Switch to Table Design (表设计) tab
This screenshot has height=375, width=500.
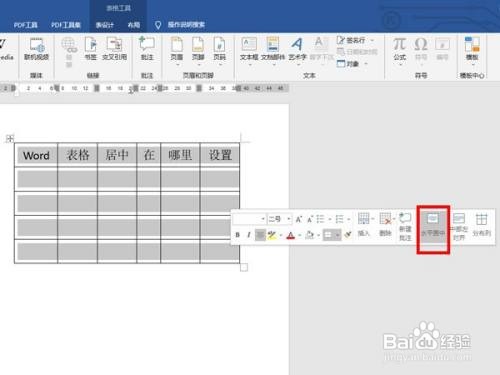point(105,25)
